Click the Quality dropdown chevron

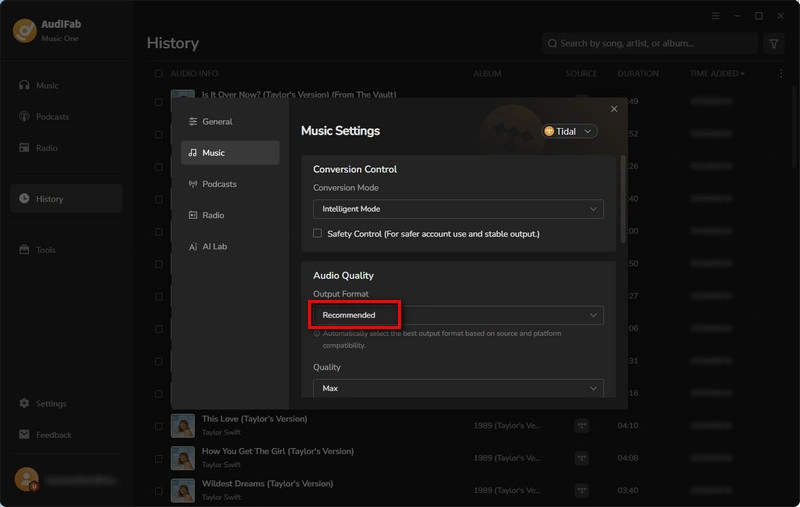pos(593,389)
